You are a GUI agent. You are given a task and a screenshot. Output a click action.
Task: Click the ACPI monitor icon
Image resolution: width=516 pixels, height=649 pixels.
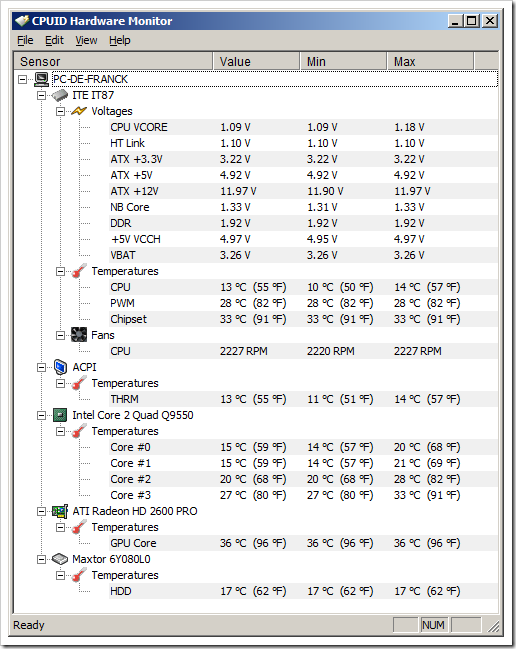click(x=60, y=367)
